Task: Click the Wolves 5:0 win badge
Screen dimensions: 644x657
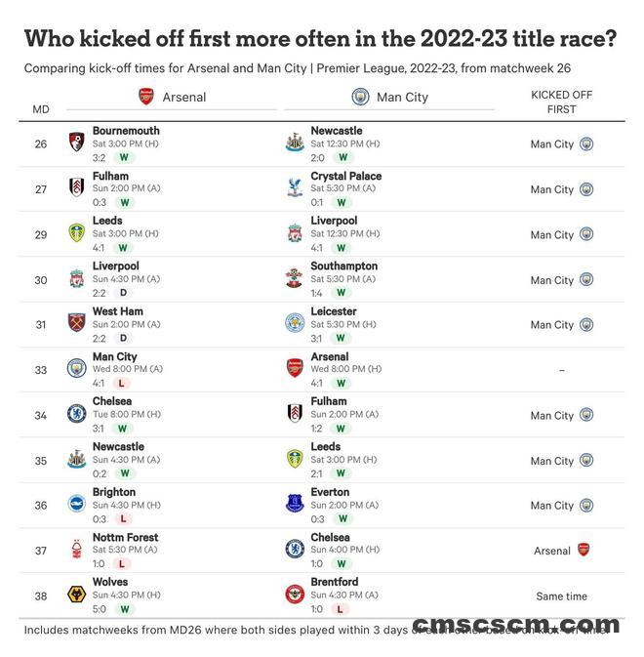Action: click(x=124, y=609)
